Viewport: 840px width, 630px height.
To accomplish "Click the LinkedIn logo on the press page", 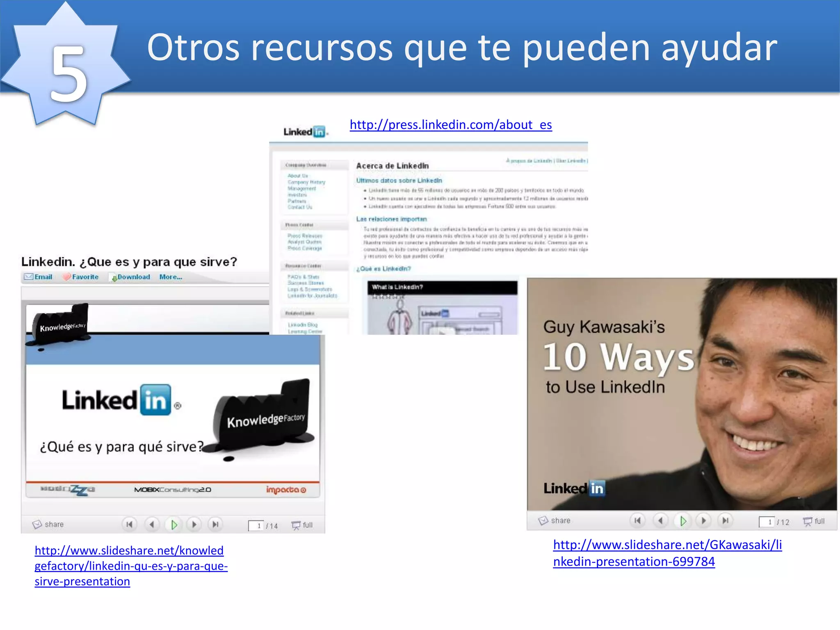I will 306,132.
